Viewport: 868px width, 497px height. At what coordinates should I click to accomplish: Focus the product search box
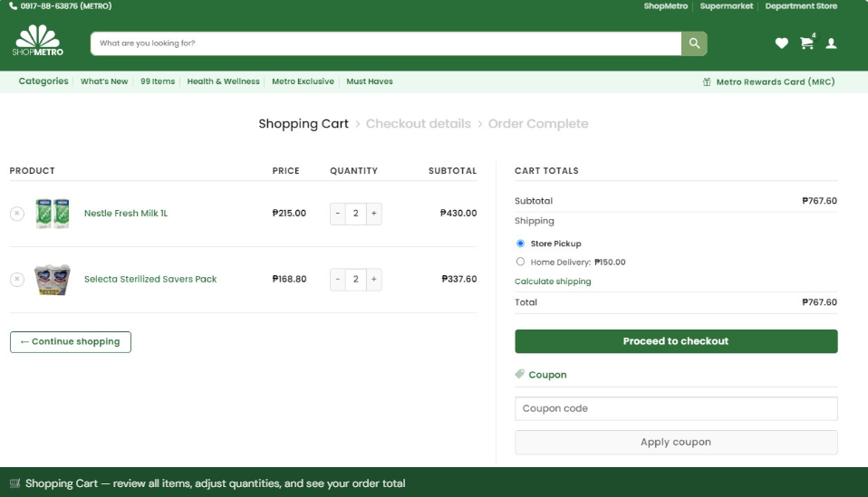(x=386, y=43)
